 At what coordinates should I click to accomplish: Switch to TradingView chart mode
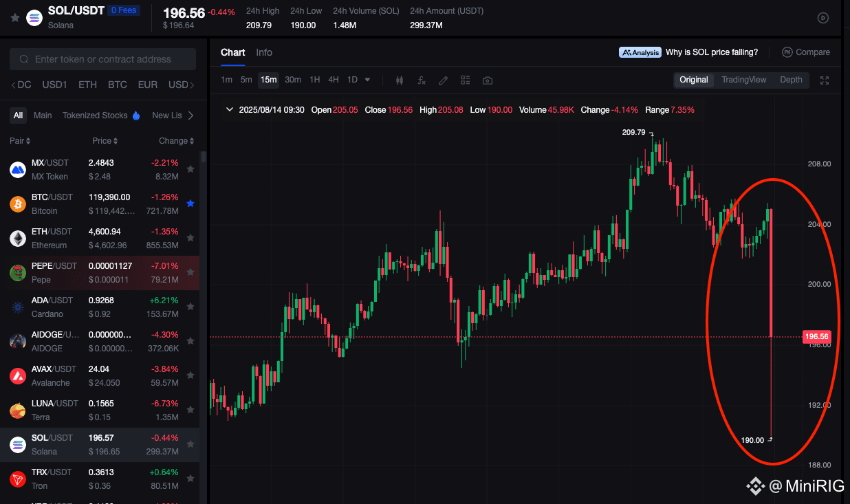pyautogui.click(x=743, y=80)
